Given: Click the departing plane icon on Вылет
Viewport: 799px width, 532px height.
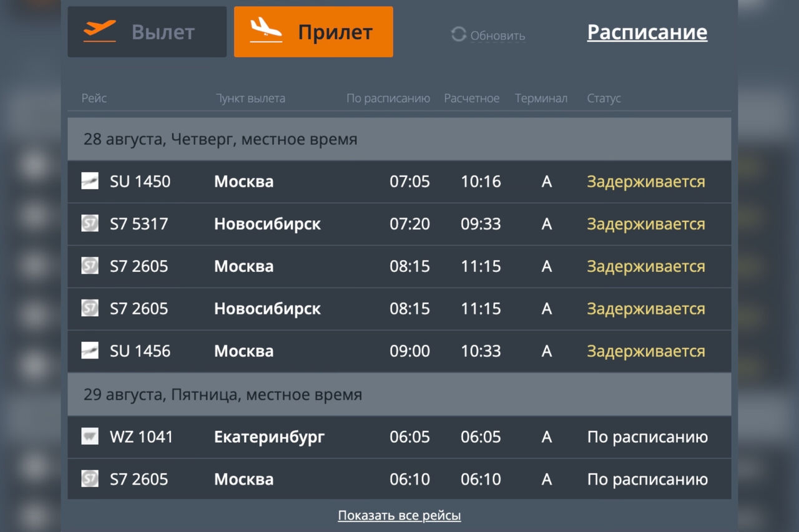Looking at the screenshot, I should 100,31.
